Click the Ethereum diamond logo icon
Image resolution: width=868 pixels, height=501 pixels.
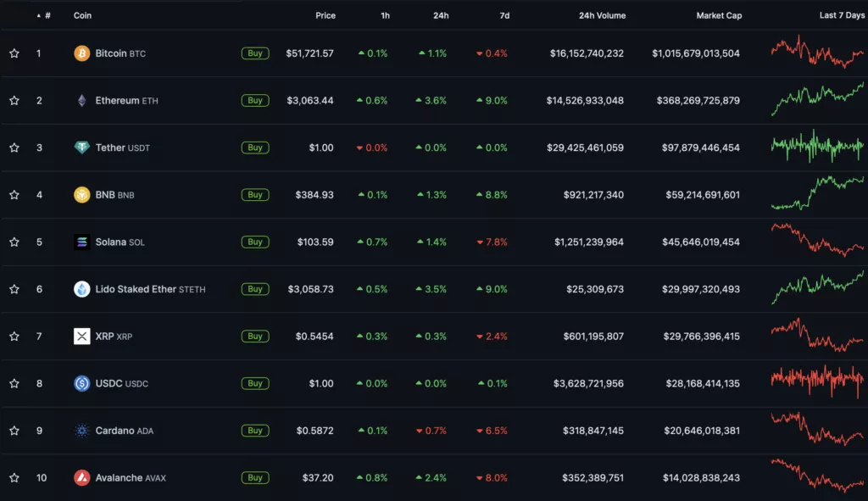[82, 101]
